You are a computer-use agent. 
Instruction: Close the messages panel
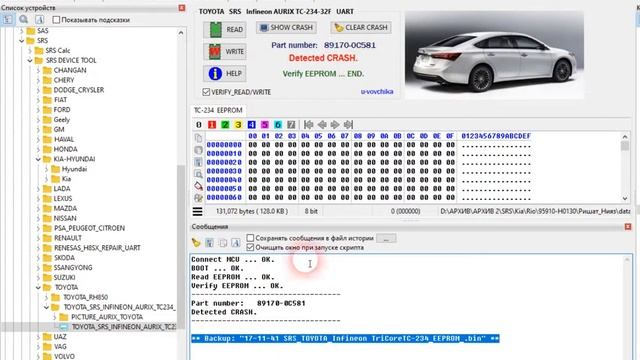628,227
